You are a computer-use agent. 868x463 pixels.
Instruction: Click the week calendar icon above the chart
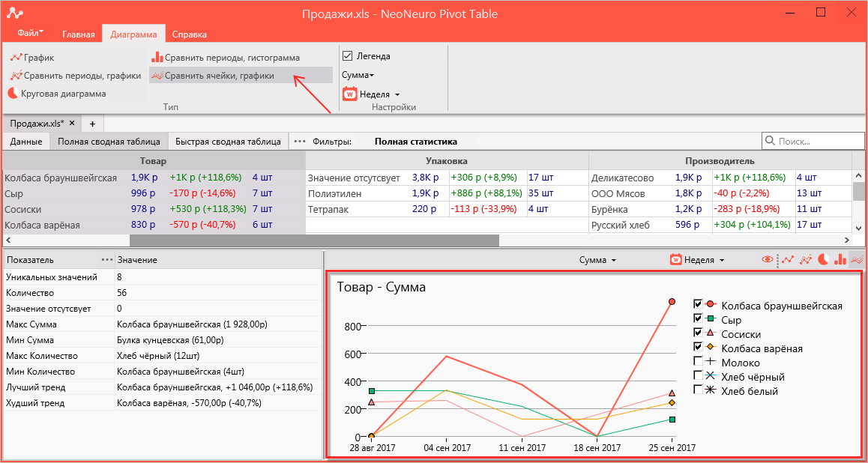(x=675, y=259)
